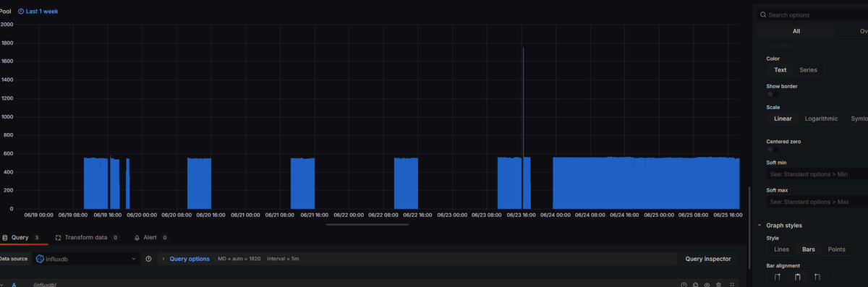Screen dimensions: 868x287
Task: Duplicate query A using the copy icon
Action: [x=695, y=285]
